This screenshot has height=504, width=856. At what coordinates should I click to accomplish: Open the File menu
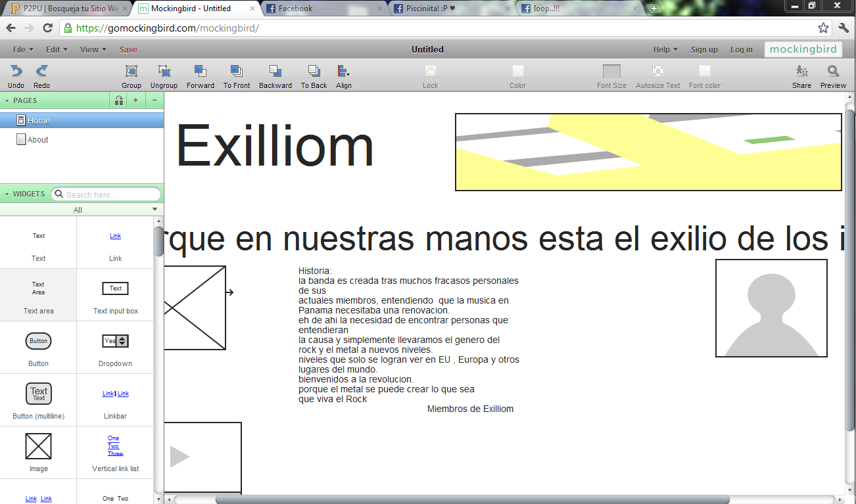pyautogui.click(x=23, y=49)
